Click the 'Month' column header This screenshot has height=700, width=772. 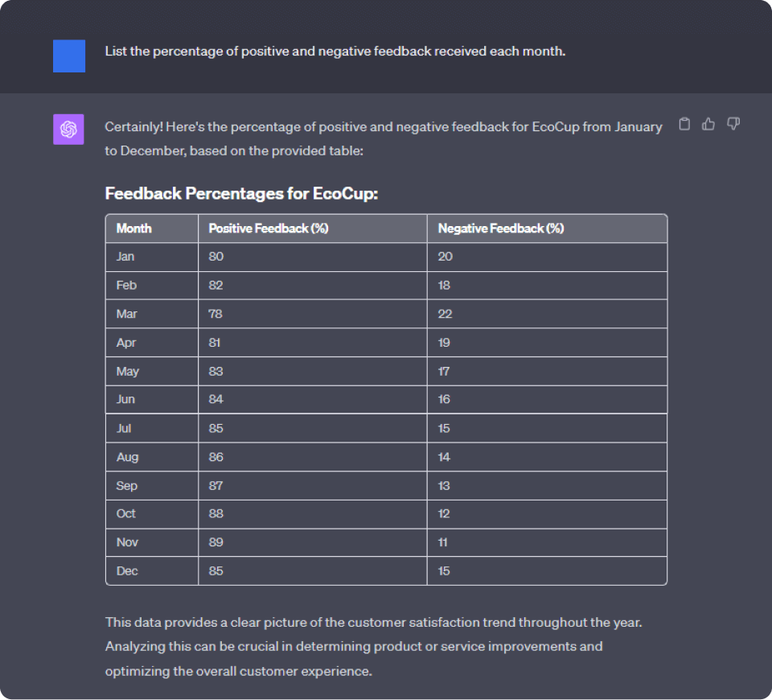134,229
